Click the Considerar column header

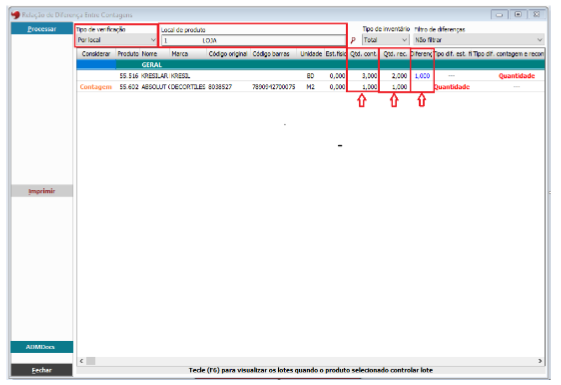point(96,54)
